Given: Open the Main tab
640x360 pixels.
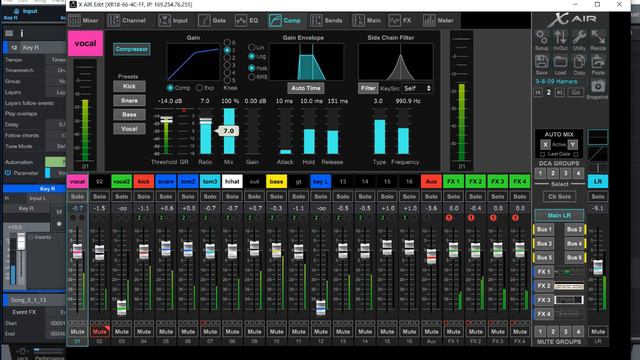Looking at the screenshot, I should coord(367,20).
